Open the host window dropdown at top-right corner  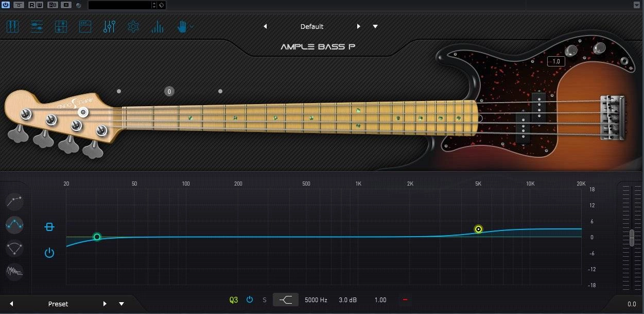point(637,5)
